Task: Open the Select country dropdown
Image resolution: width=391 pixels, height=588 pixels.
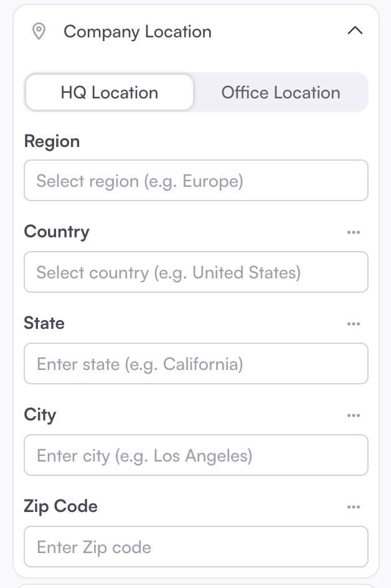Action: (x=196, y=272)
